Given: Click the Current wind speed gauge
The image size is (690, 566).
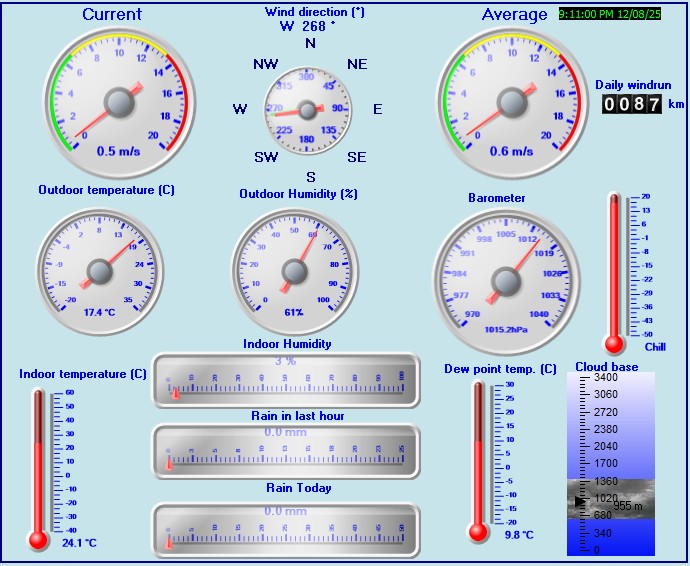Looking at the screenshot, I should 119,101.
